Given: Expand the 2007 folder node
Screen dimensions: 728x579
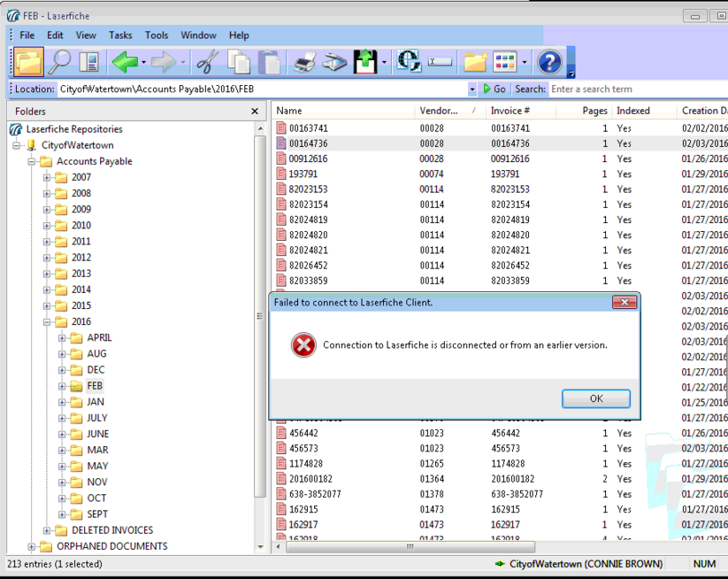Looking at the screenshot, I should coord(46,178).
